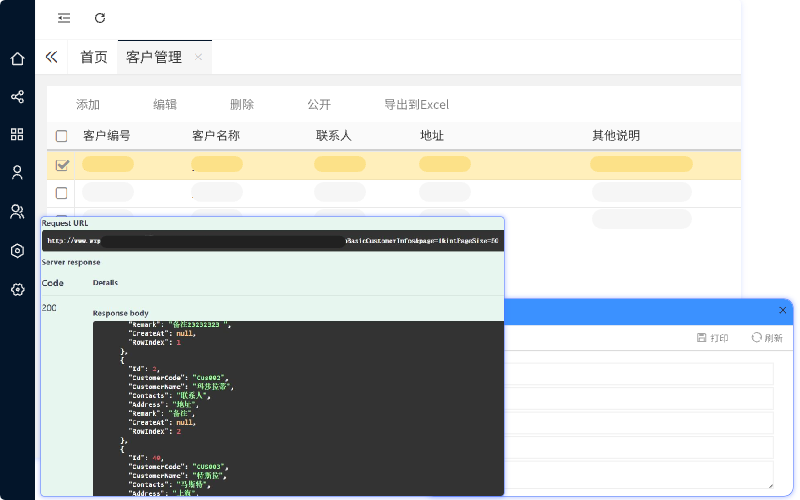
Task: Click the 导出到Excel button
Action: (x=416, y=105)
